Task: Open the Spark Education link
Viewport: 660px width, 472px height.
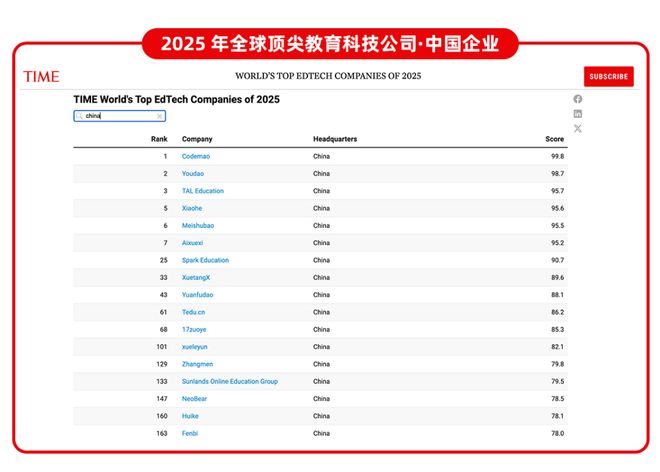Action: tap(205, 260)
